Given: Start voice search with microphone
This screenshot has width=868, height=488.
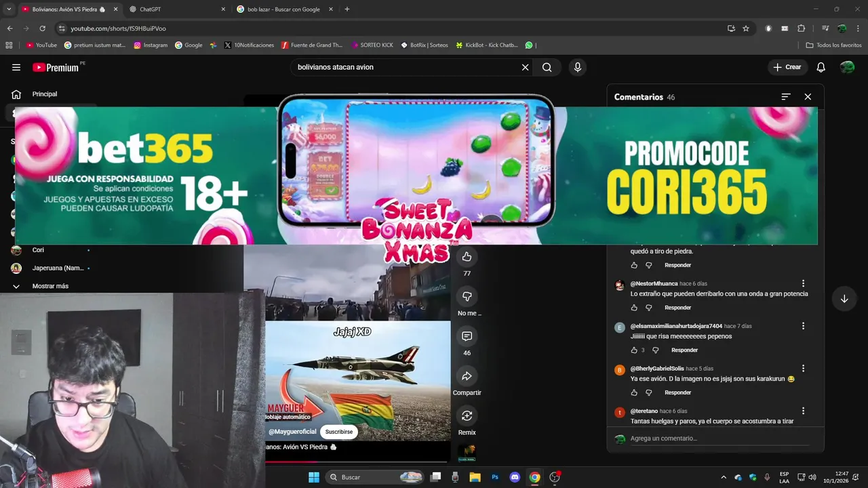Looking at the screenshot, I should coord(578,67).
